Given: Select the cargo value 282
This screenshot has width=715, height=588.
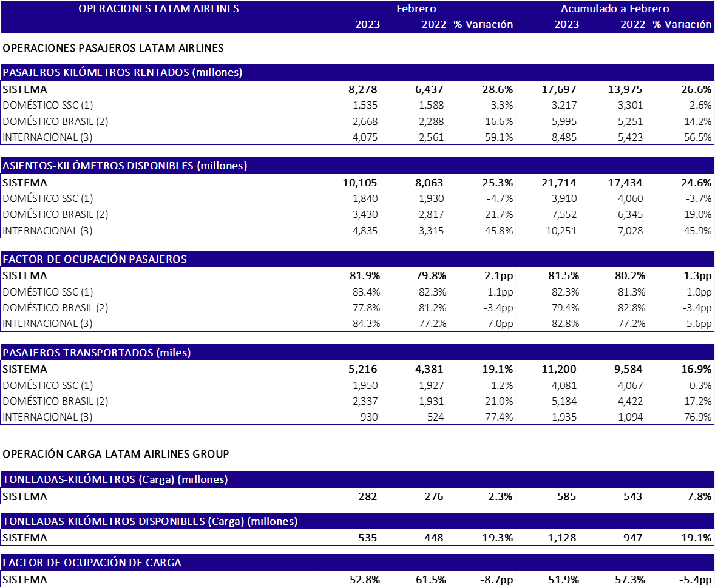Looking at the screenshot, I should (x=368, y=497).
